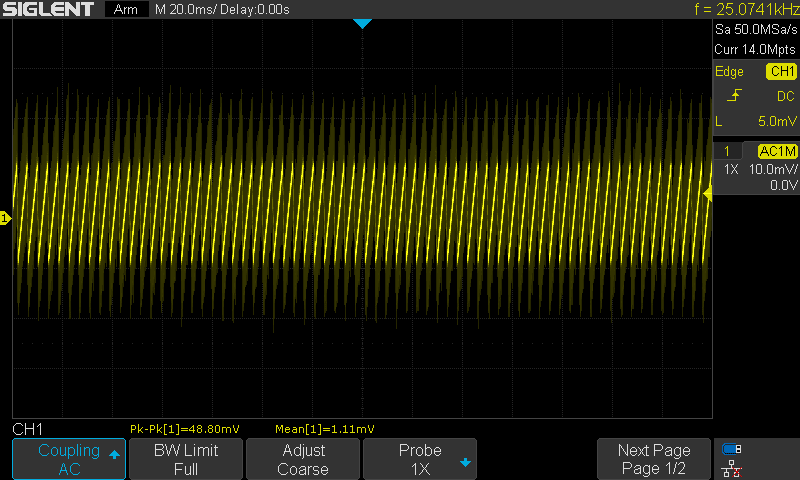
Task: Go to Next Page of CH1 menu
Action: (653, 459)
